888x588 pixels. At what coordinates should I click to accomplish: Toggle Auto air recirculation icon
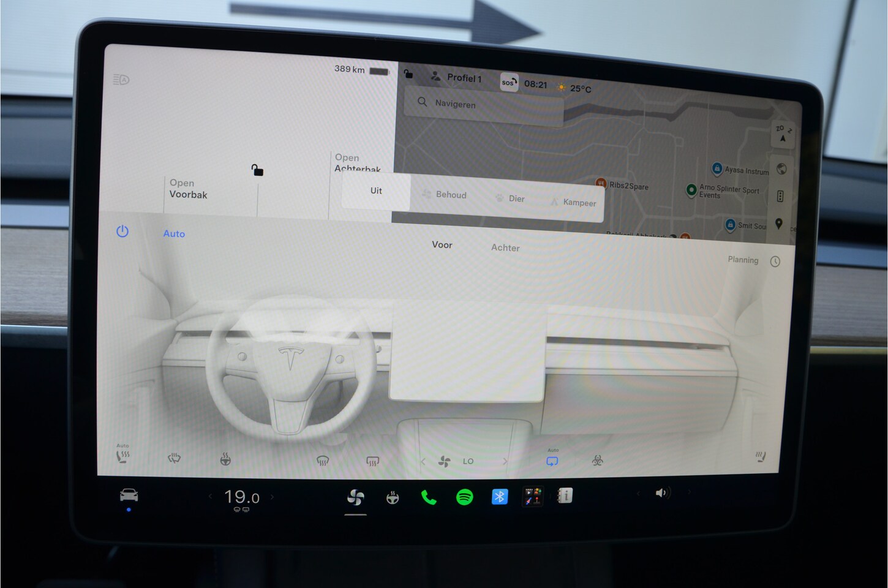tap(552, 458)
